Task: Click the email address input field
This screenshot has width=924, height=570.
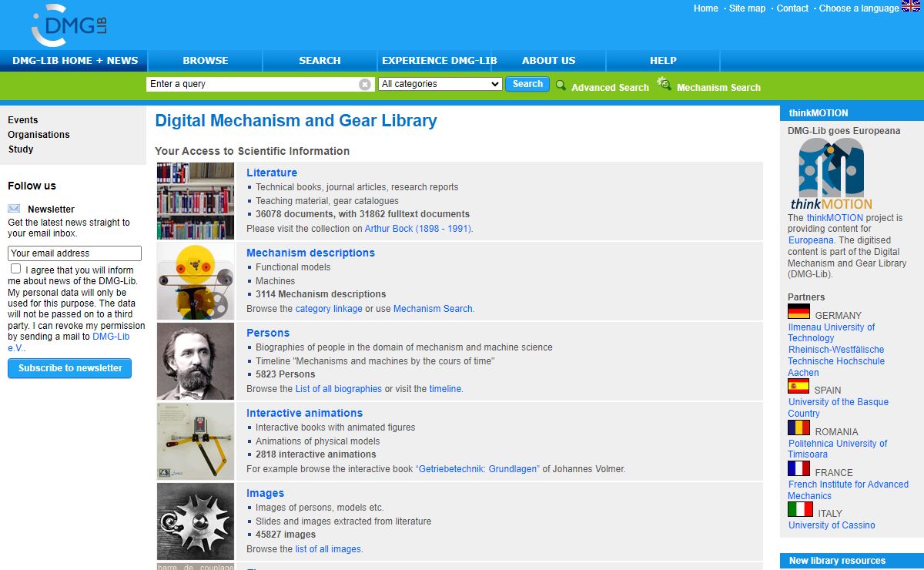Action: point(75,253)
